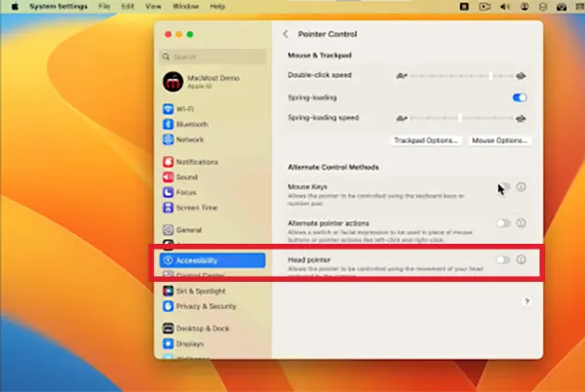The image size is (585, 392).
Task: Click the Trackpad Options button
Action: tap(426, 140)
